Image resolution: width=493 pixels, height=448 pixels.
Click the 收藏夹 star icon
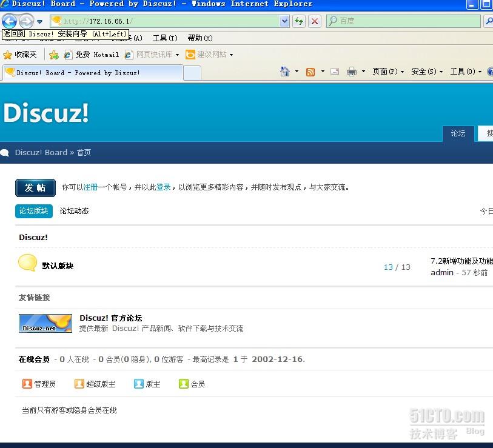(7, 55)
